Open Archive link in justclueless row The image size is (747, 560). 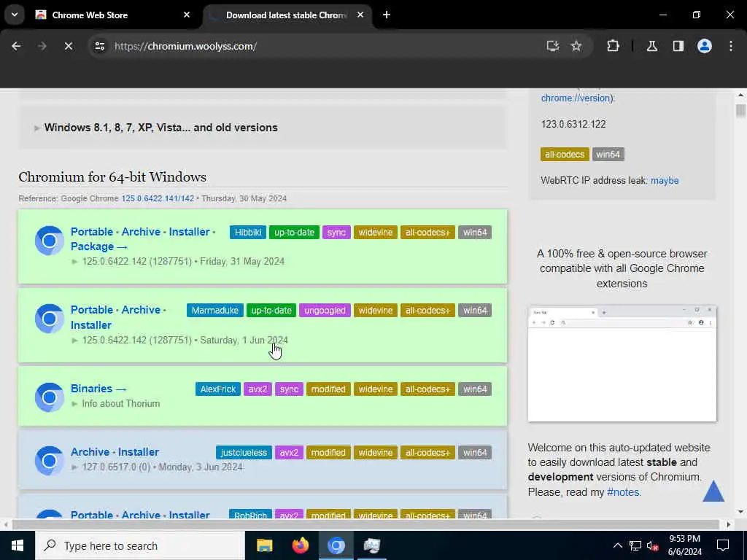(x=90, y=452)
